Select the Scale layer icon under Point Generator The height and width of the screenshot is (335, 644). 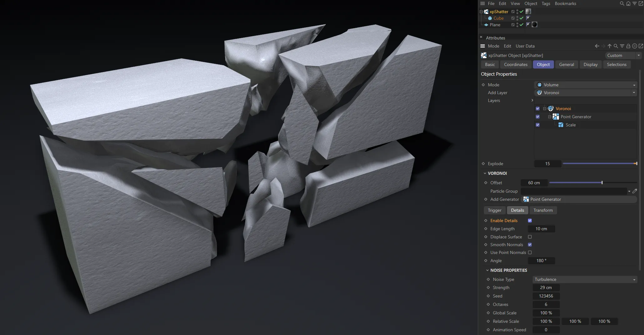[561, 125]
